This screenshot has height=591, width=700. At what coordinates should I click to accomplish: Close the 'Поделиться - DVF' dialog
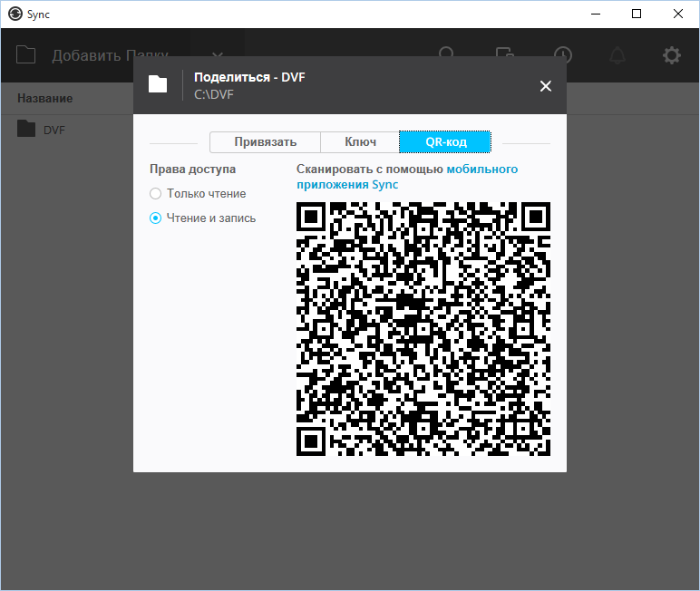[545, 86]
